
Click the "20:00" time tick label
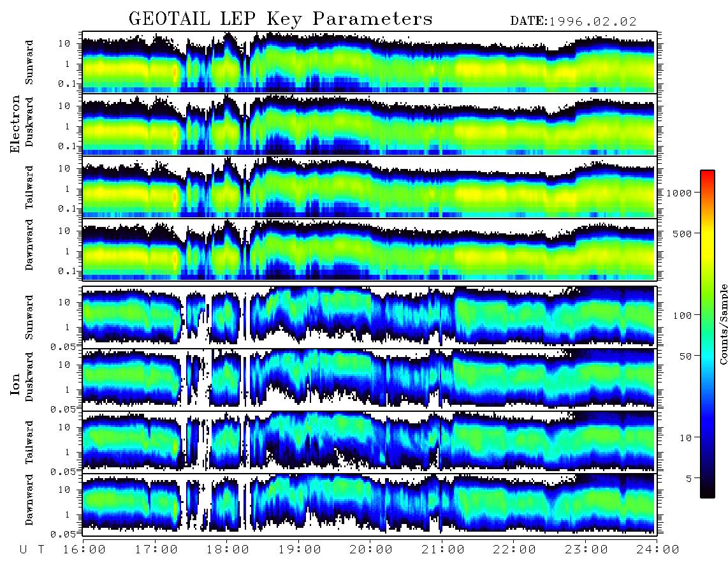pyautogui.click(x=371, y=550)
